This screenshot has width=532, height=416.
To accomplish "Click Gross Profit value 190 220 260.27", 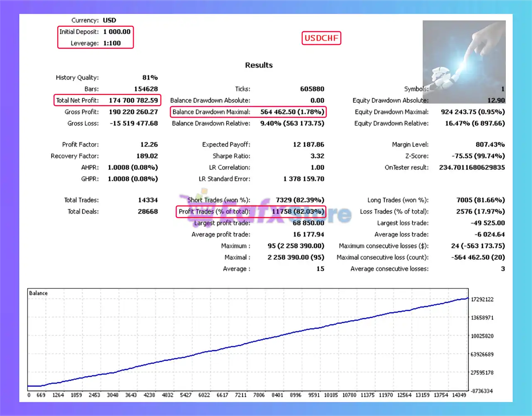I will coord(133,111).
